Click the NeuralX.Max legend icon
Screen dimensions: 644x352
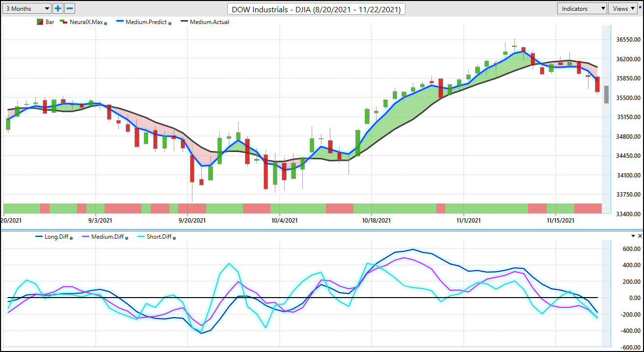[64, 22]
